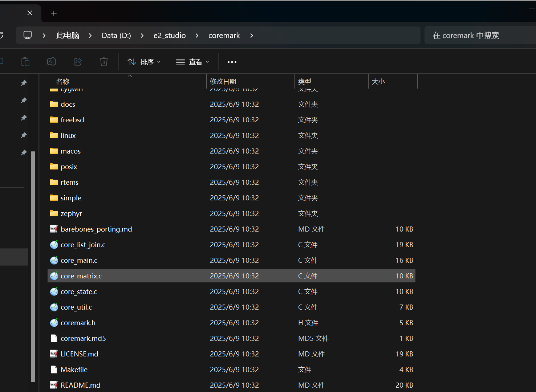536x392 pixels.
Task: Navigate to 此电脑 in breadcrumb
Action: (68, 36)
